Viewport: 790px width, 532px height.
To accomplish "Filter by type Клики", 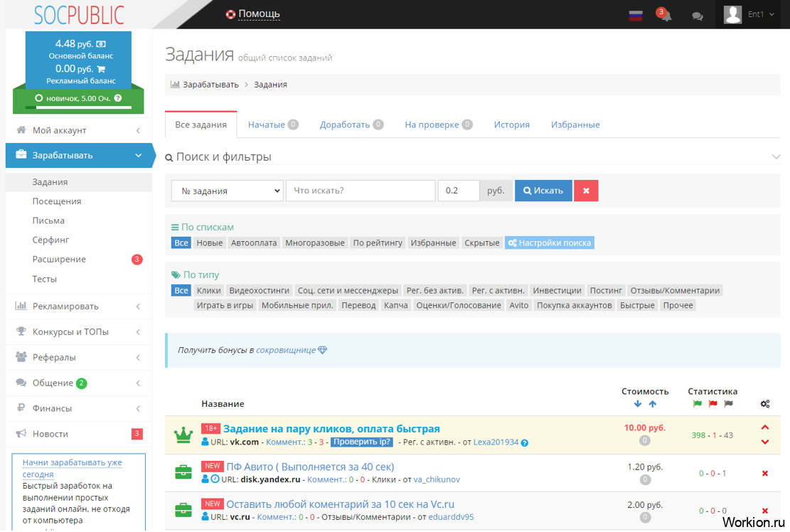I will (x=209, y=291).
